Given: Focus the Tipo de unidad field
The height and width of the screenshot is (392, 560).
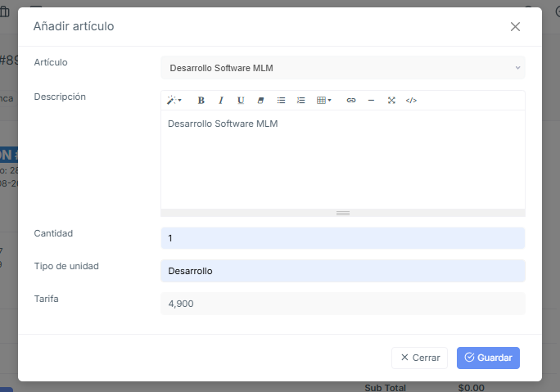Looking at the screenshot, I should point(343,271).
